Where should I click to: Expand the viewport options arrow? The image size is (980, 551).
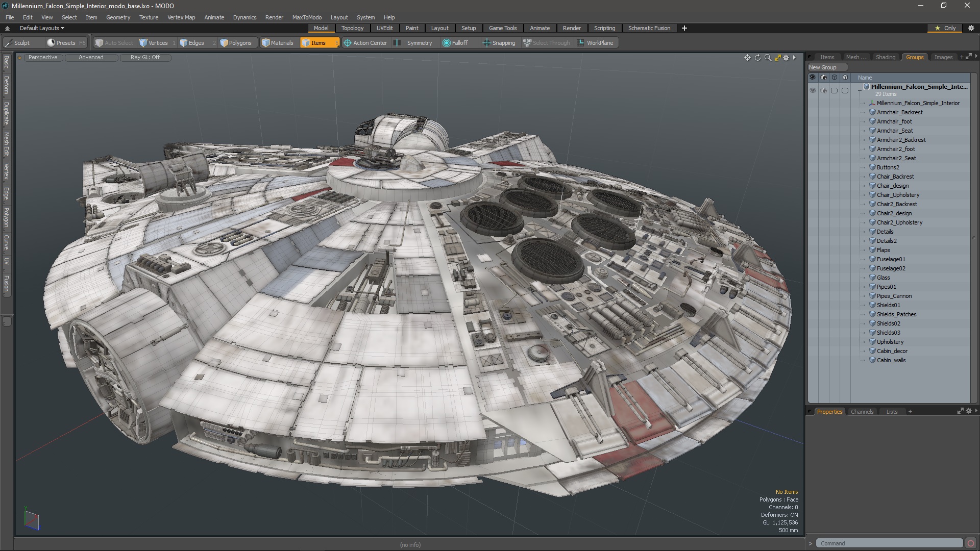(794, 58)
